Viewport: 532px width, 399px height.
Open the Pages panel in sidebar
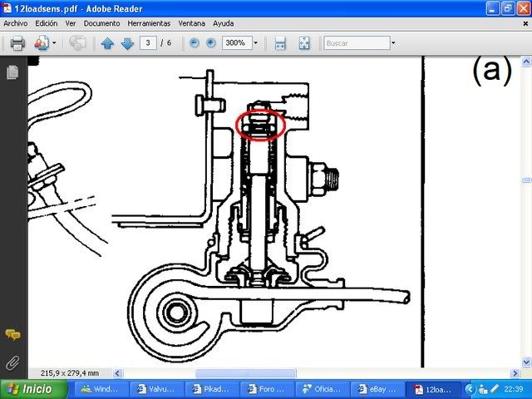[x=12, y=73]
